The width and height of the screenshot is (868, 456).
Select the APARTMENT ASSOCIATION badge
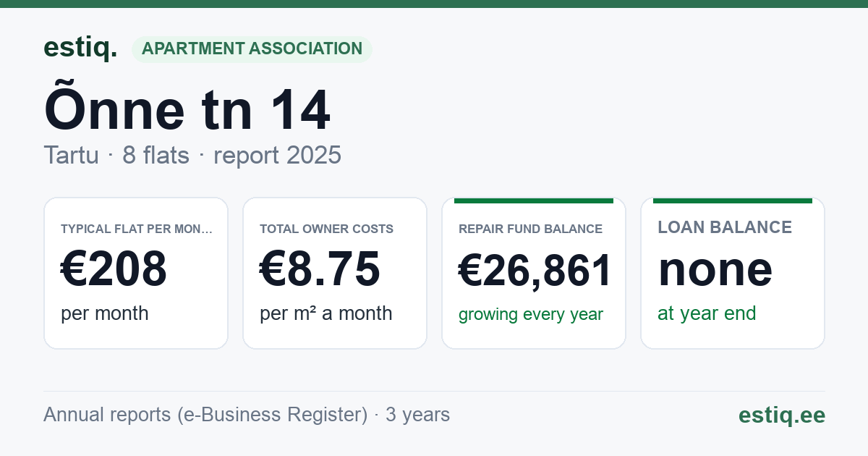click(x=252, y=49)
